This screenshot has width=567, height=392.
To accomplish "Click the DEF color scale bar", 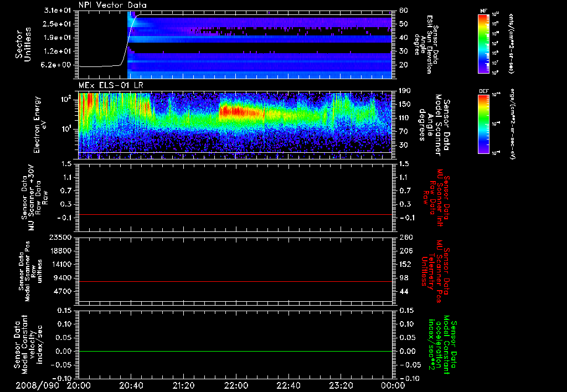I will click(x=483, y=124).
